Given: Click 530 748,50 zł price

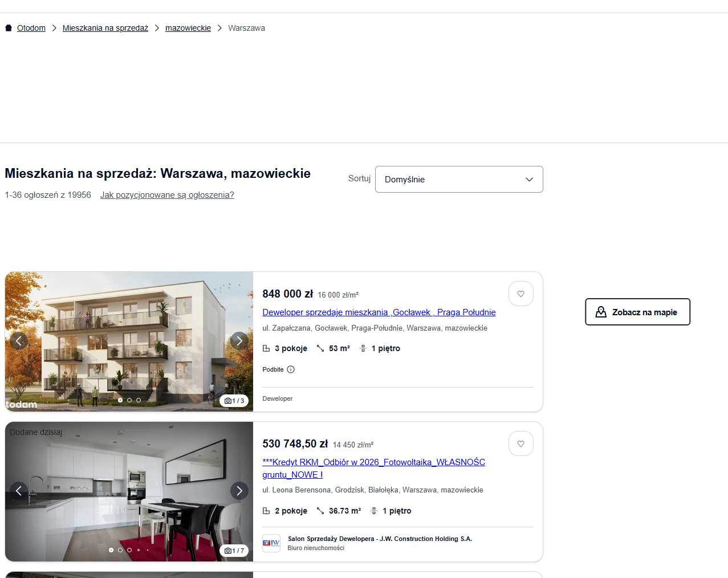Looking at the screenshot, I should tap(295, 443).
